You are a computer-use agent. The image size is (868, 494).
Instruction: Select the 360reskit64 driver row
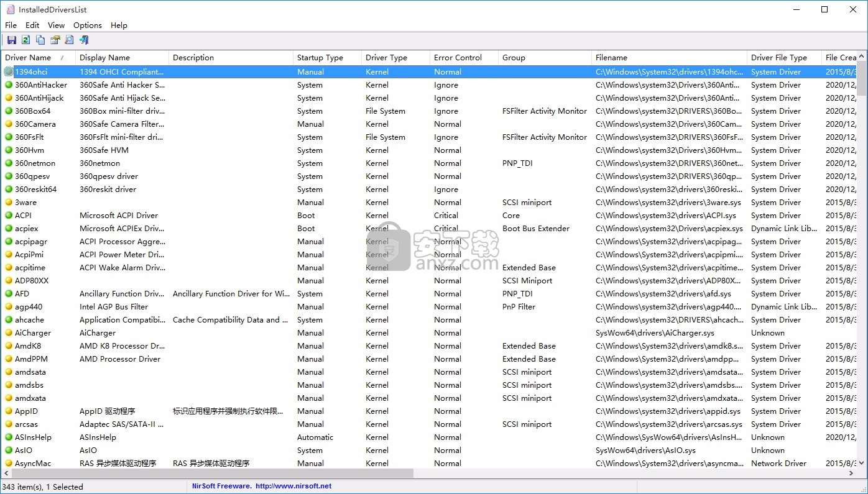[429, 190]
